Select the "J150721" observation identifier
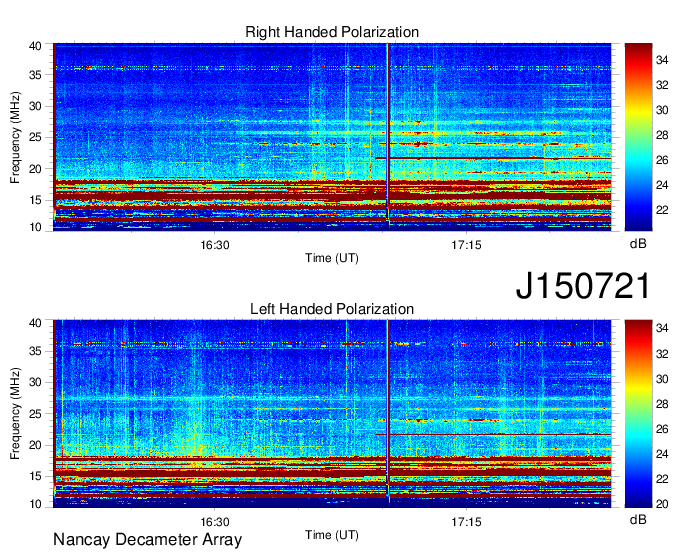 tap(583, 286)
